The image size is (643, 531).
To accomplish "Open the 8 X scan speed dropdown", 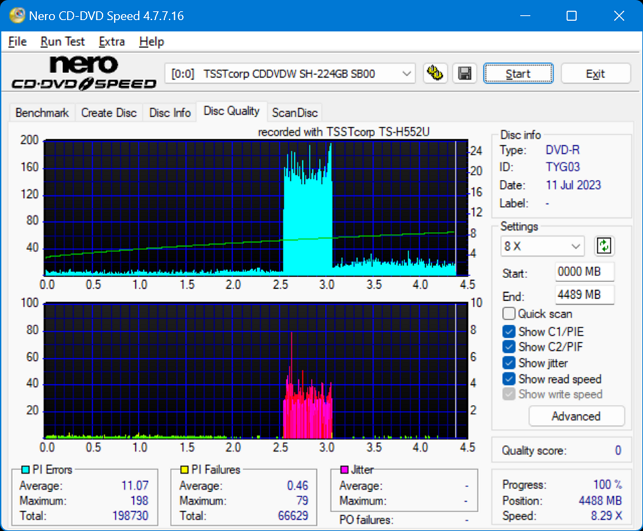I will point(542,246).
